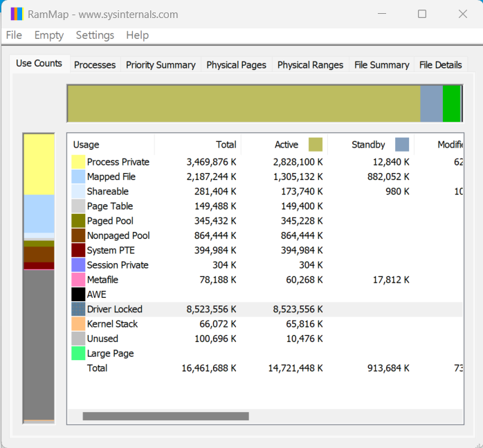Image resolution: width=483 pixels, height=448 pixels.
Task: Click the yellow segment in vertical usage bar
Action: point(39,164)
